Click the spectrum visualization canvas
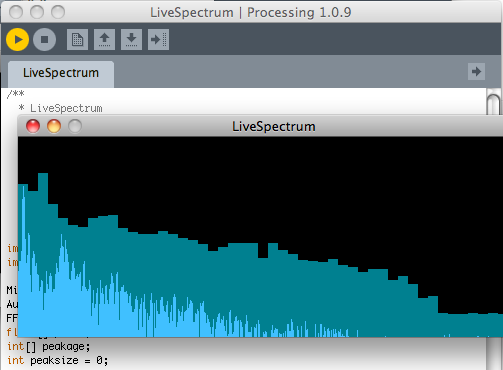Viewport: 503px width, 370px height. pyautogui.click(x=260, y=237)
